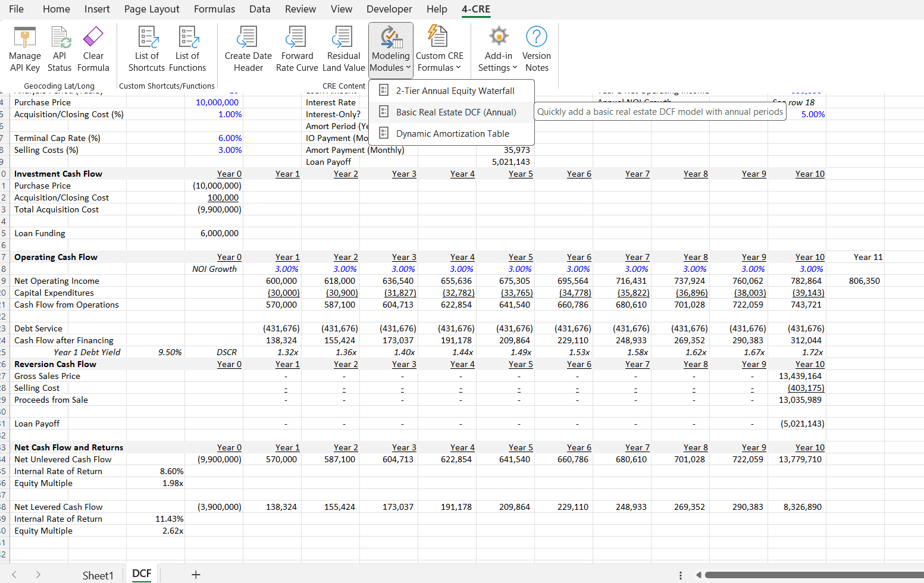Insert the Basic Real Estate DCF (Annual) module
This screenshot has width=924, height=583.
pyautogui.click(x=456, y=112)
